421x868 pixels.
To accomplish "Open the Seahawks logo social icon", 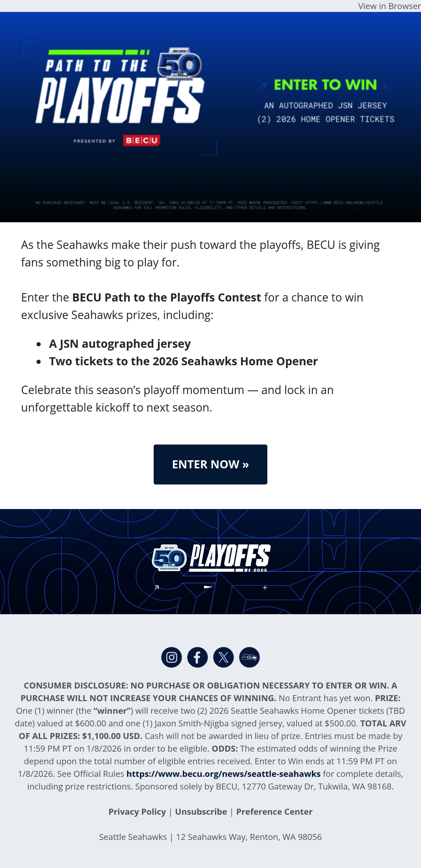I will point(249,657).
